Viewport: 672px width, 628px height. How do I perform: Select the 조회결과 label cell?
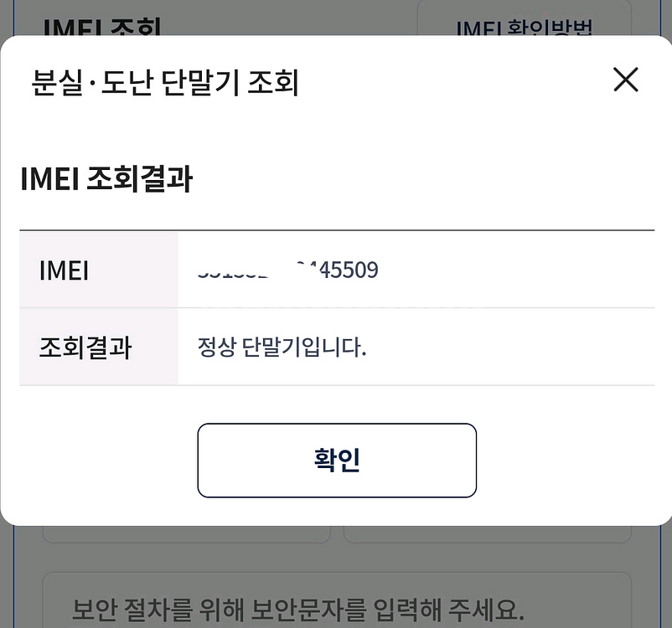[x=99, y=347]
